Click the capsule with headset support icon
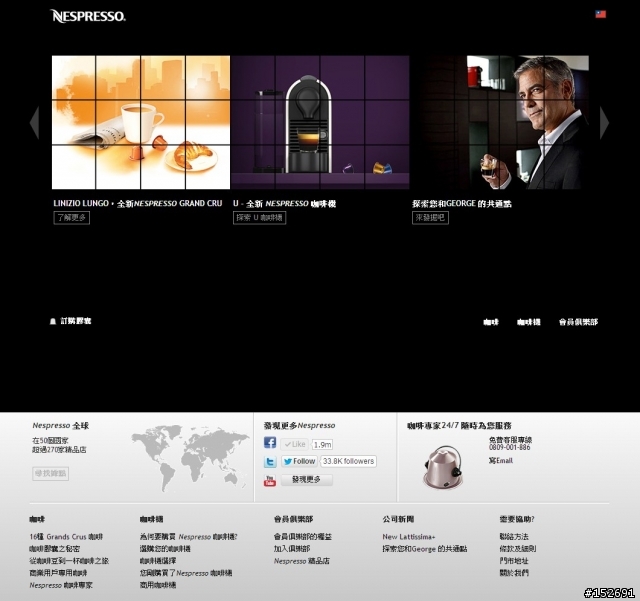640x601 pixels. click(x=443, y=467)
